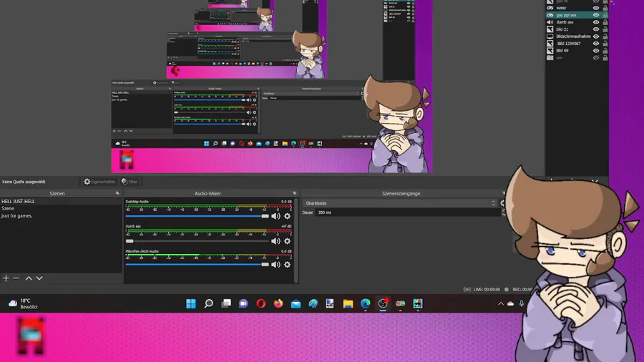Click the Filter button
The image size is (644, 362).
130,182
